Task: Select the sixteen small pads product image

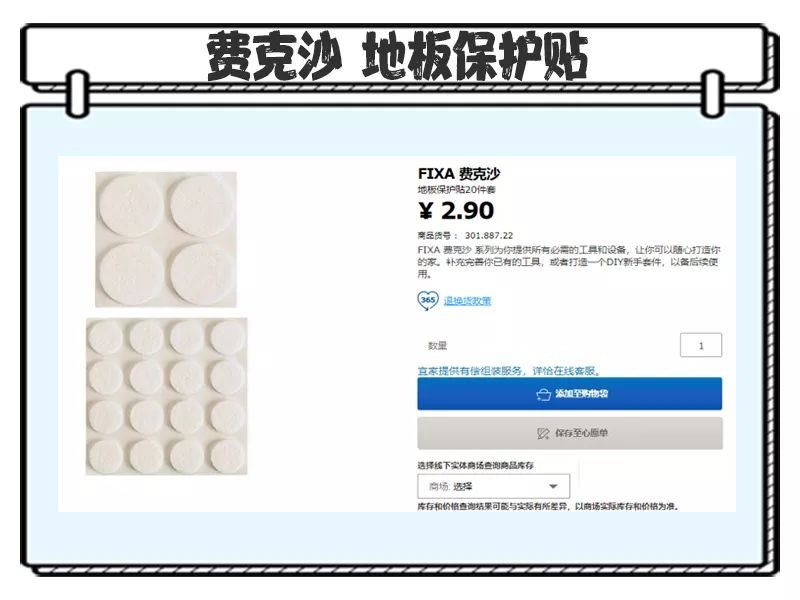Action: [166, 396]
